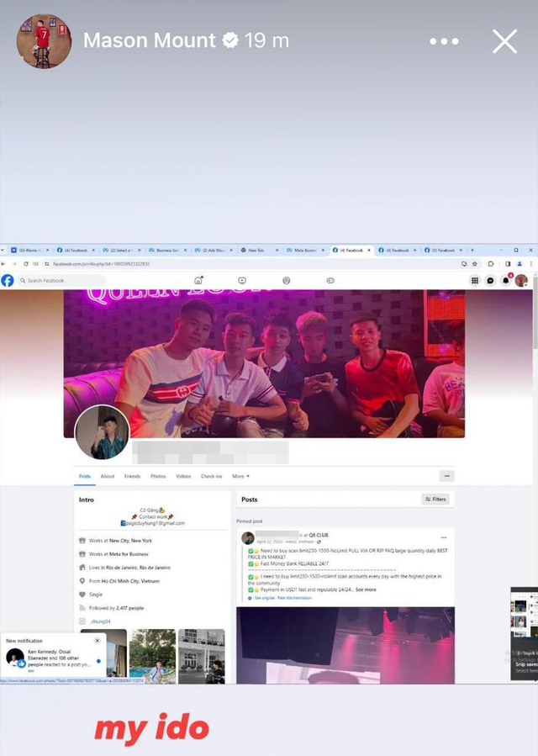Screen dimensions: 538x756
Task: Open the Friends tab on profile
Action: pos(132,476)
